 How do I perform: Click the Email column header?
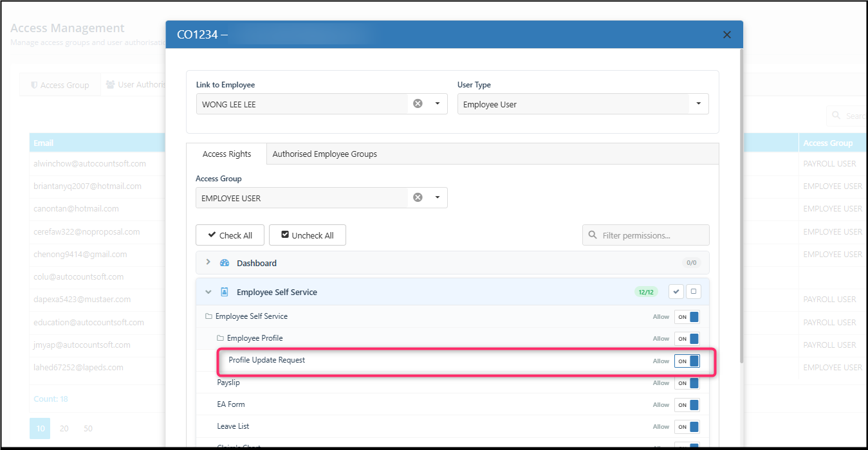coord(97,143)
